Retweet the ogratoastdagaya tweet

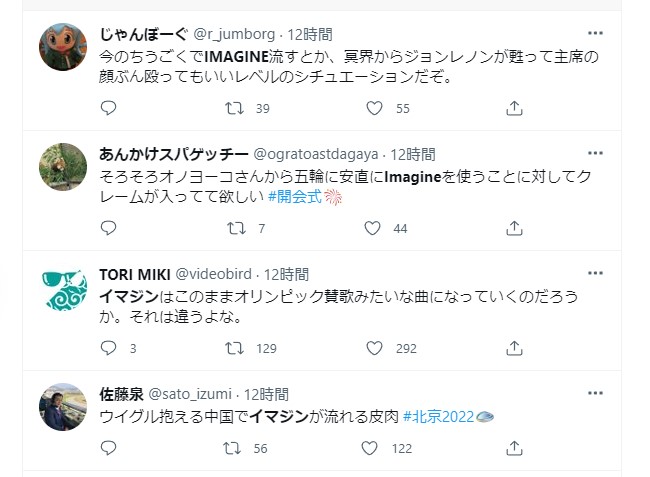(x=236, y=228)
